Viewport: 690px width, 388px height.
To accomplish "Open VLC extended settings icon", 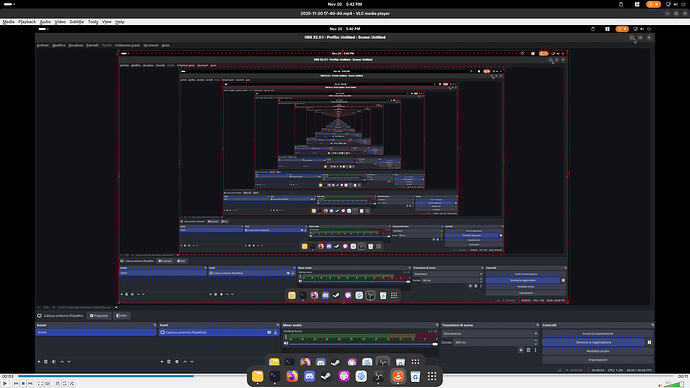I will (x=48, y=384).
